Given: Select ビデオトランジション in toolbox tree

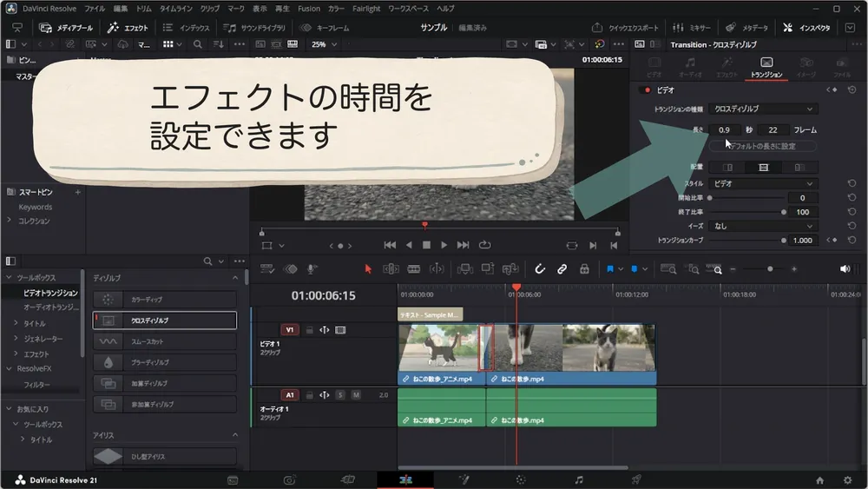Looking at the screenshot, I should (50, 293).
